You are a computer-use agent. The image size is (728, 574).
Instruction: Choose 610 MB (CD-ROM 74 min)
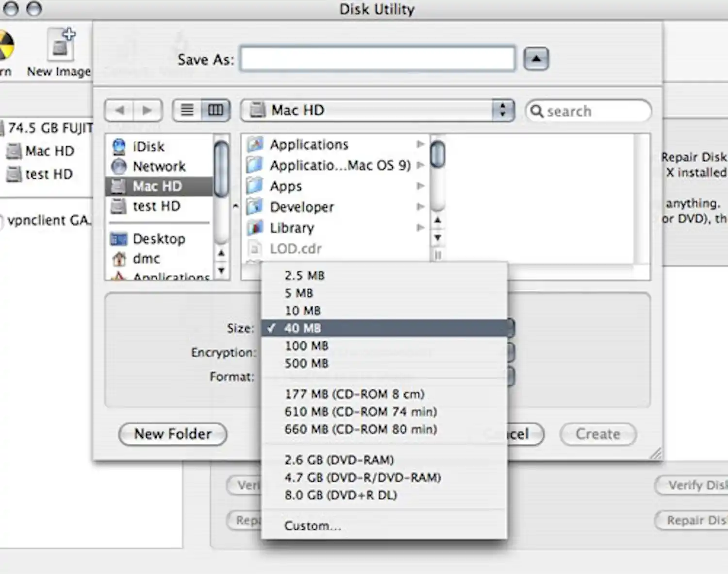click(360, 411)
